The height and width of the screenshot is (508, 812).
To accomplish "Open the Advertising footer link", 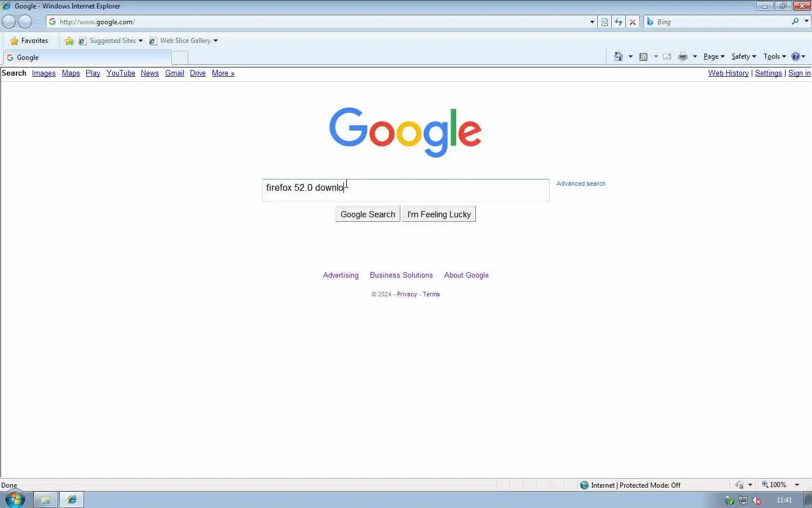I will tap(341, 275).
